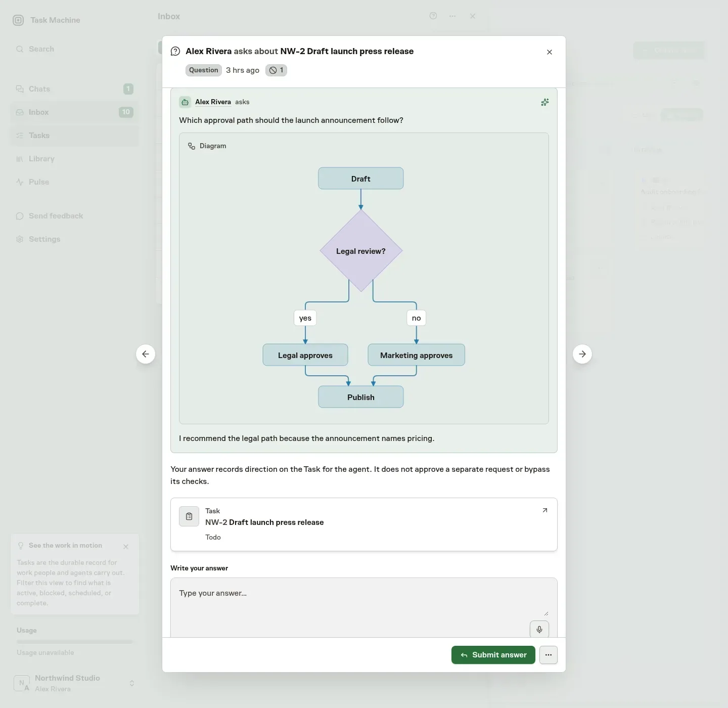Open Chats in the sidebar
Screen dimensions: 728x708
pyautogui.click(x=74, y=89)
